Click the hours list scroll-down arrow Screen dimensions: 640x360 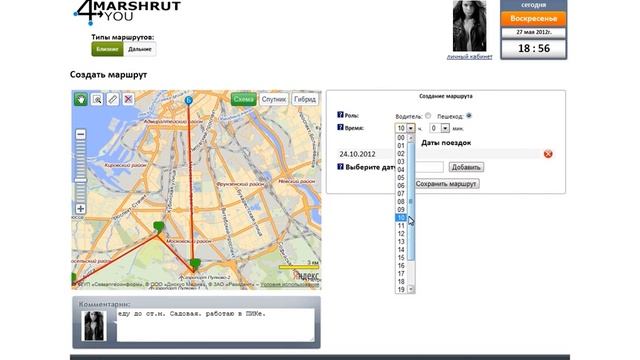411,289
